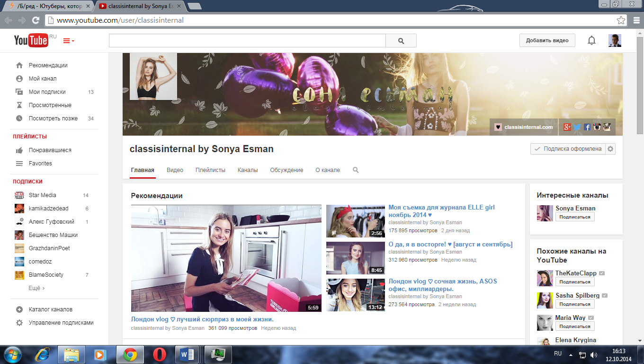The image size is (644, 364).
Task: Subscribe to TheKateClapp channel
Action: click(575, 282)
